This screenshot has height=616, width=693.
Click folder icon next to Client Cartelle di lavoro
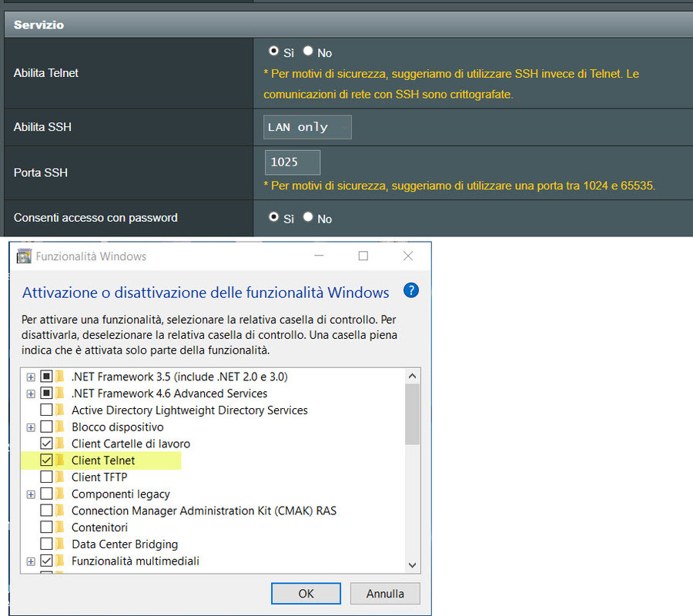(x=60, y=444)
